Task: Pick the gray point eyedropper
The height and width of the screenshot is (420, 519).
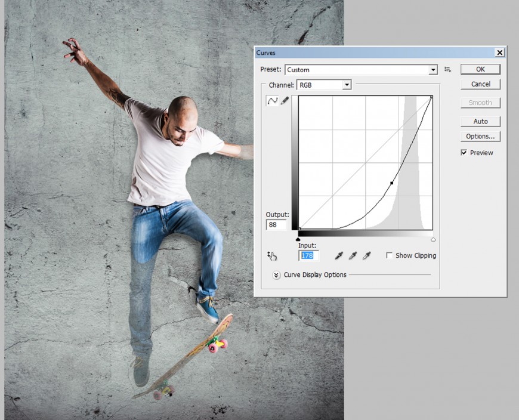Action: tap(353, 255)
